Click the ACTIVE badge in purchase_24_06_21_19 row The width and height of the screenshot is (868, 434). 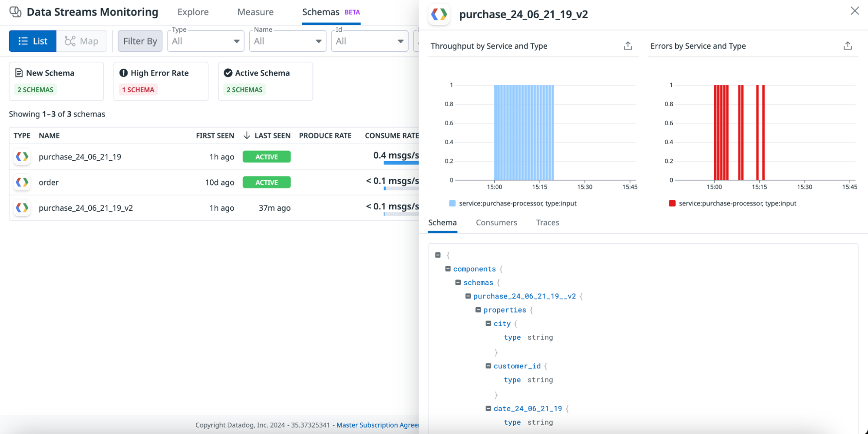[267, 157]
